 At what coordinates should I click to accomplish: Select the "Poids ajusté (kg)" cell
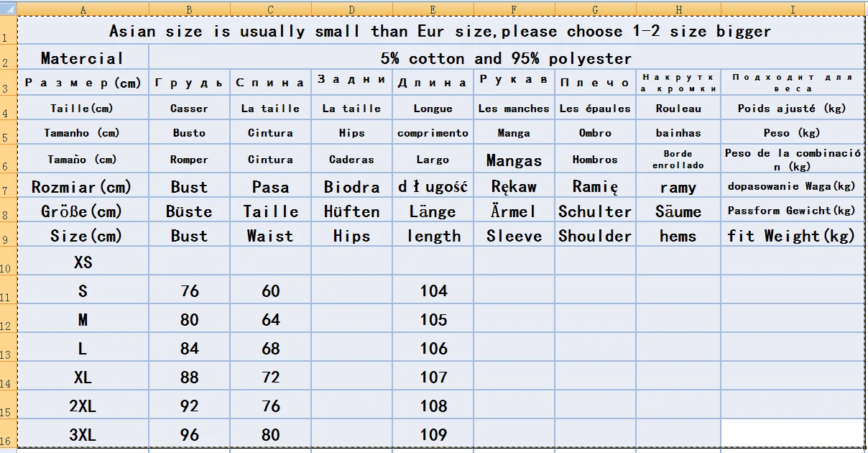pos(792,109)
